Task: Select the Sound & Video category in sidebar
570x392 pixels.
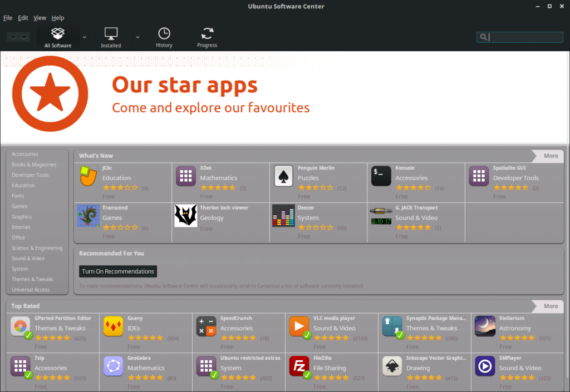Action: point(28,259)
